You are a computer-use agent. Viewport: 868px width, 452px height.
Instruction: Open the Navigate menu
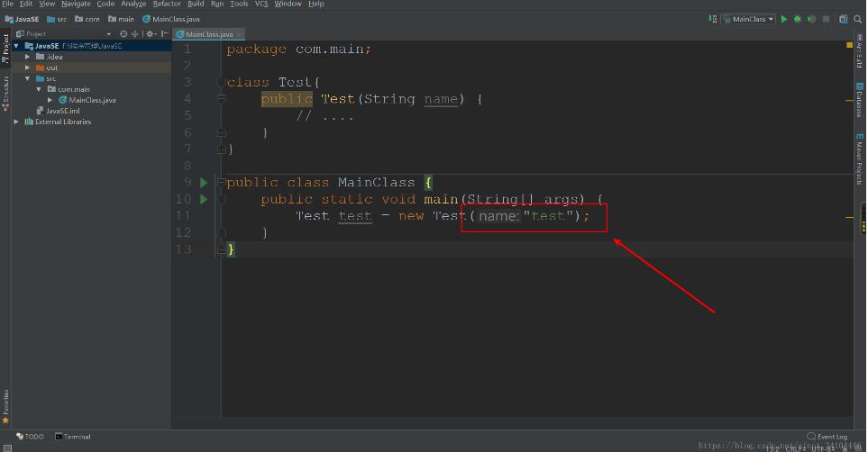pyautogui.click(x=76, y=4)
